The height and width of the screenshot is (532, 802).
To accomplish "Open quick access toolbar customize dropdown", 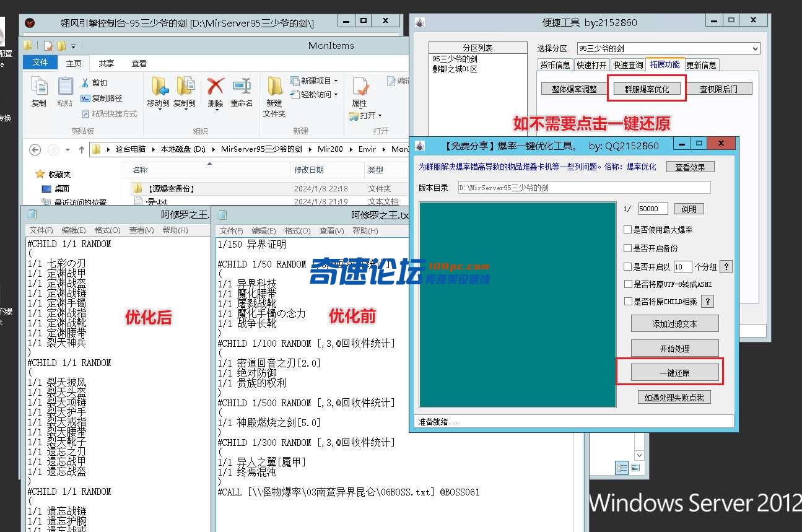I will 74,46.
